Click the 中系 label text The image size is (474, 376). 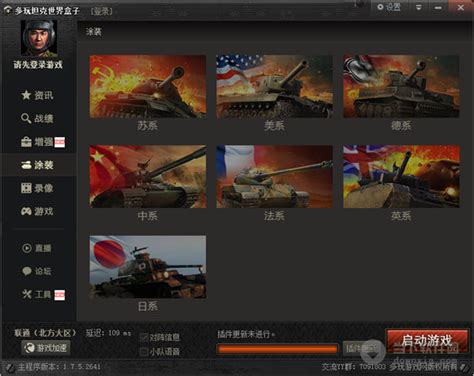pos(148,216)
